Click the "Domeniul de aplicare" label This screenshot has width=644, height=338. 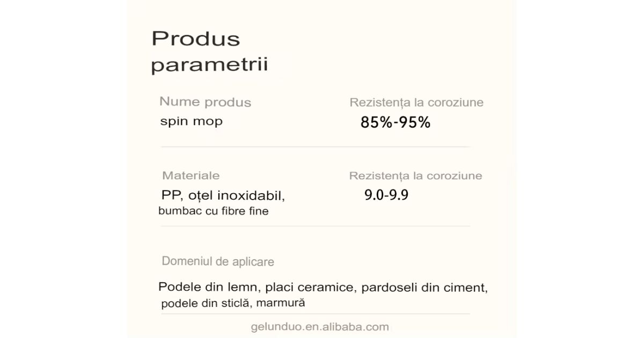pyautogui.click(x=218, y=262)
